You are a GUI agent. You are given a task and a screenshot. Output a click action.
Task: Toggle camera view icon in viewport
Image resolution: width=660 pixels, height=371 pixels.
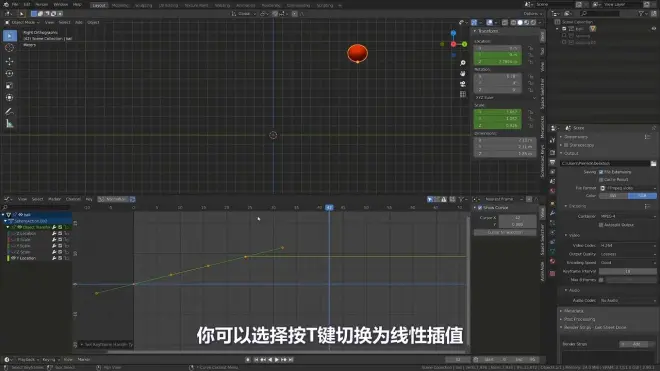click(x=463, y=84)
